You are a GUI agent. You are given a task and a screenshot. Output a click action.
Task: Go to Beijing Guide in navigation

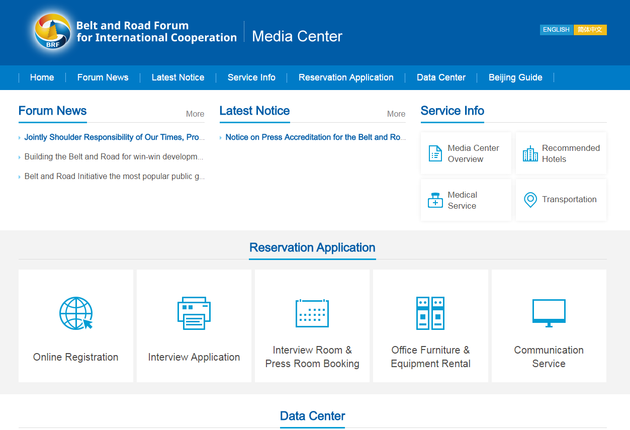point(515,77)
